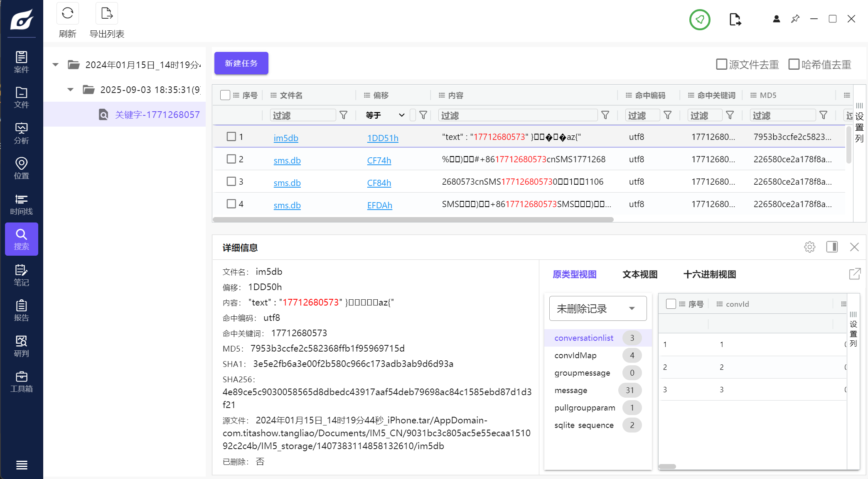Image resolution: width=868 pixels, height=479 pixels.
Task: Click the 新建任务 button
Action: (241, 63)
